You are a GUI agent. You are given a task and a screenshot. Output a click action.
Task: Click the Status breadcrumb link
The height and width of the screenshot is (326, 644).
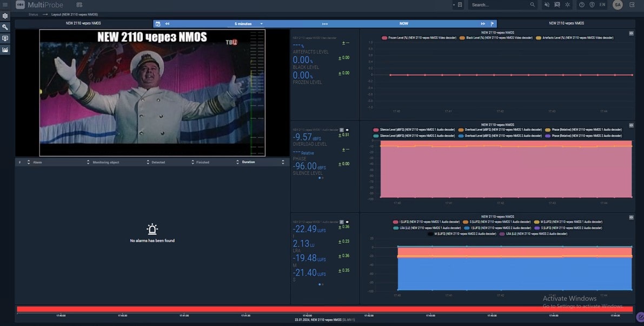(x=34, y=15)
